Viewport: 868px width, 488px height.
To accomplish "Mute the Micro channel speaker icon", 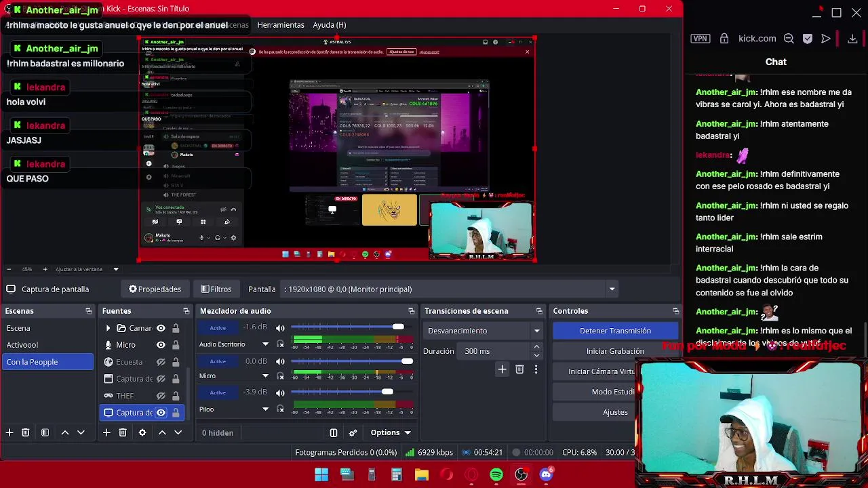I will click(x=280, y=361).
